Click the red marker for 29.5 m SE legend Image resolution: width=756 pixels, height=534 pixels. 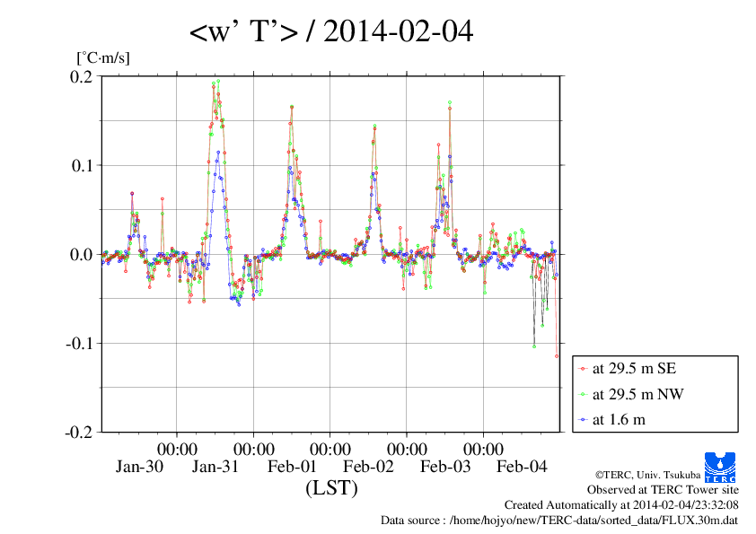[584, 369]
